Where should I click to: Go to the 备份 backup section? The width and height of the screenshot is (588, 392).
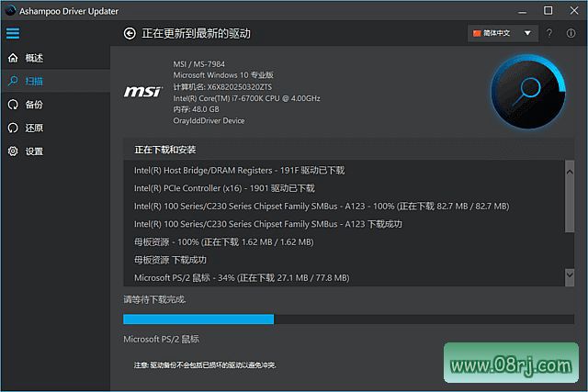tap(34, 105)
